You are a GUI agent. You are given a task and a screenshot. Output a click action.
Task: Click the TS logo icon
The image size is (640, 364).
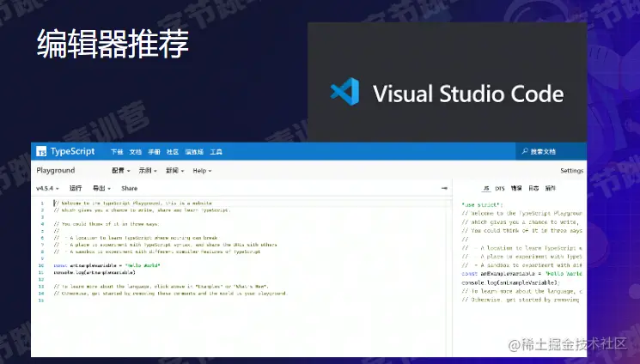click(41, 151)
